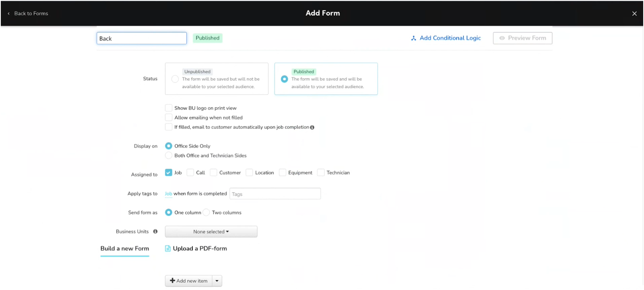Expand the Add new item dropdown arrow
Screen dimensions: 644x290
click(x=217, y=281)
